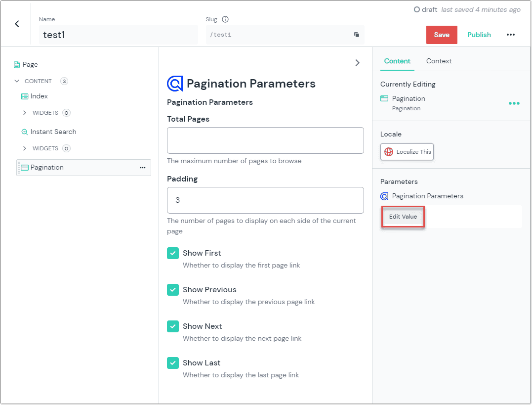This screenshot has height=405, width=532.
Task: Click the Slug info icon
Action: [225, 19]
